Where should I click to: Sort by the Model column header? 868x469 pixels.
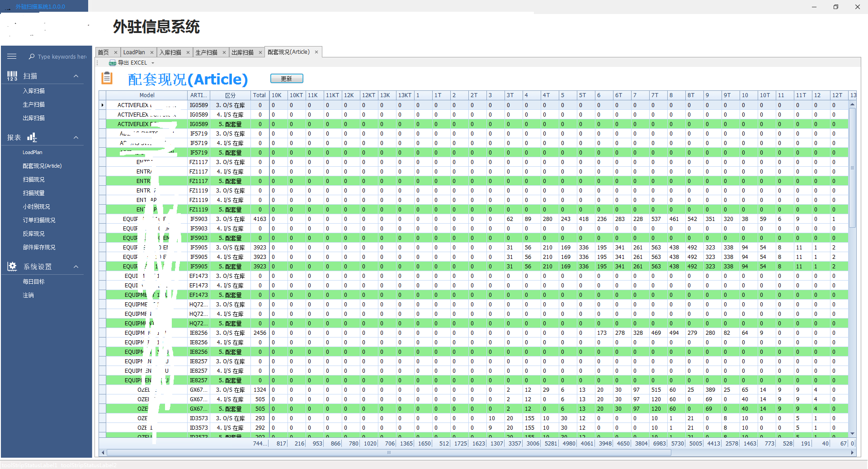point(147,95)
